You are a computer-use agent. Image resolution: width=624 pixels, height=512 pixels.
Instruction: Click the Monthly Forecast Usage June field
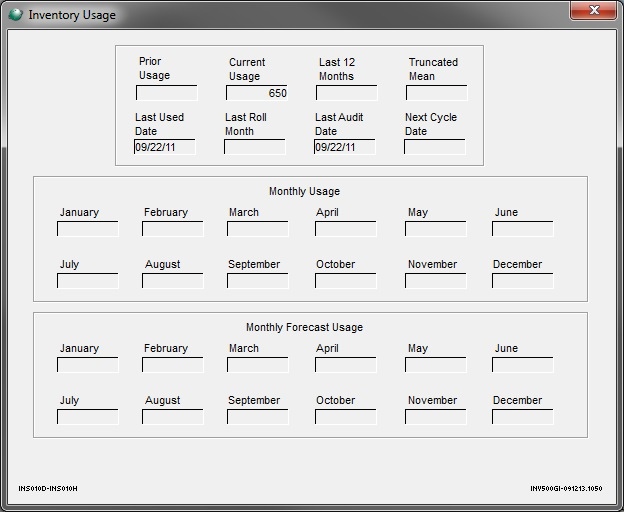(523, 365)
